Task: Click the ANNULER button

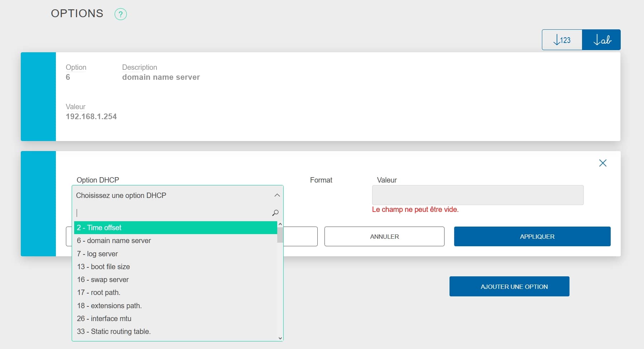Action: click(x=384, y=237)
